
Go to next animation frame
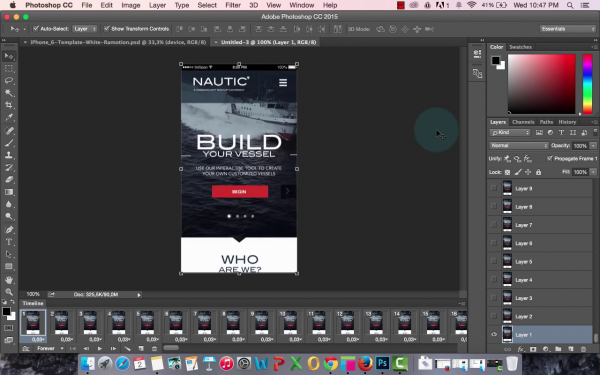click(113, 349)
